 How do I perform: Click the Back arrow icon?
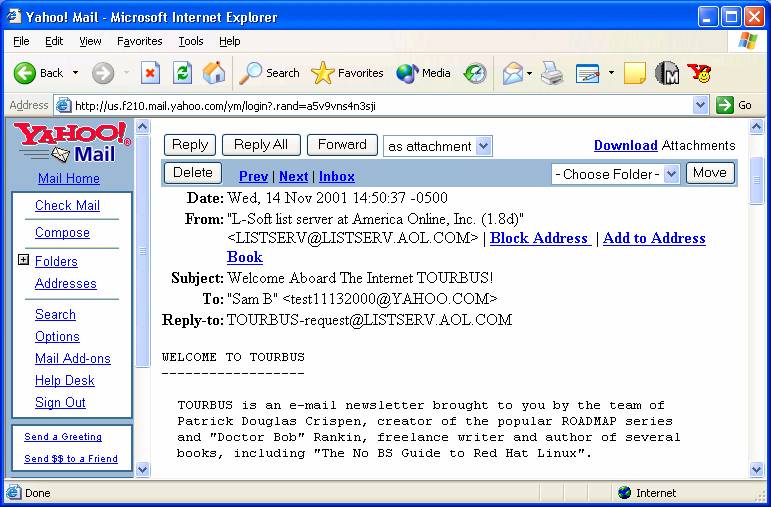(x=25, y=73)
